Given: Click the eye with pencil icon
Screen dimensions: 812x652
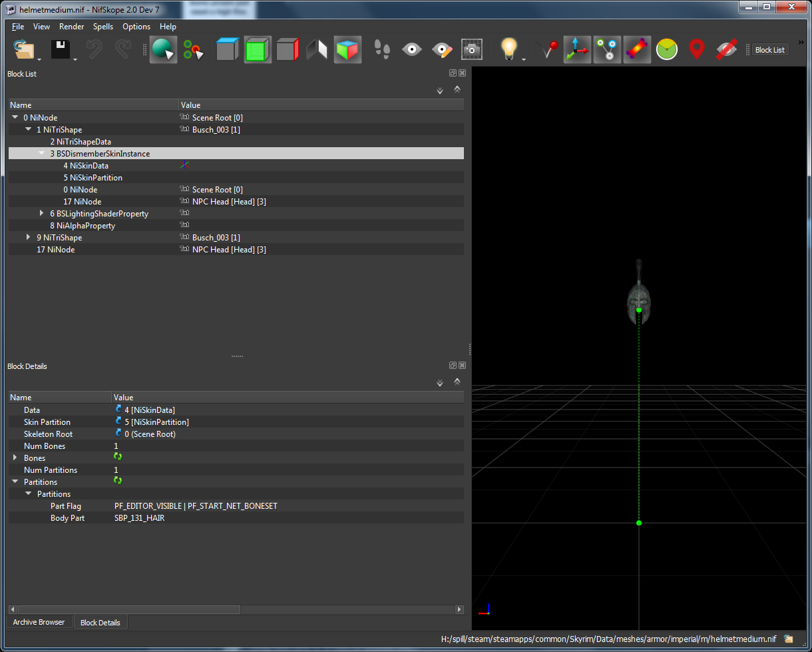Looking at the screenshot, I should pyautogui.click(x=442, y=49).
